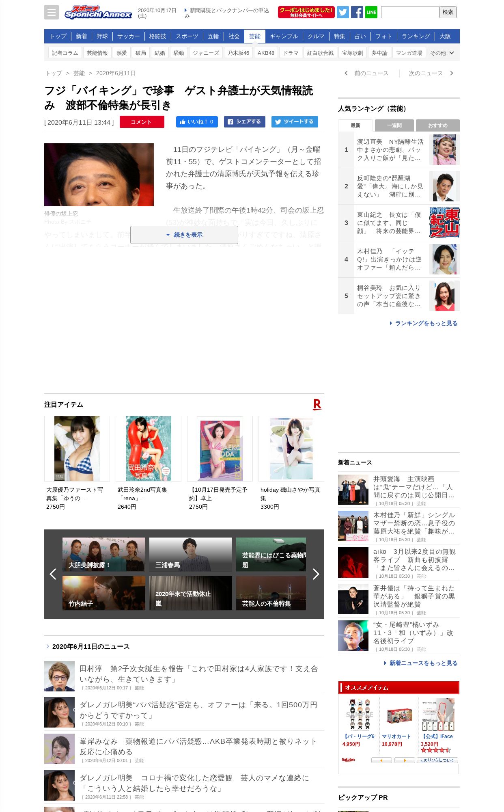Click the Sponichi Annex logo
504x812 pixels.
pos(98,12)
